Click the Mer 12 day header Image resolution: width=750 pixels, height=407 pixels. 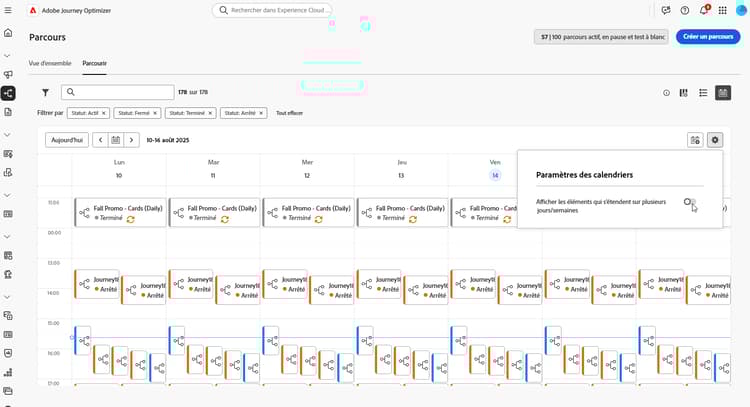pos(307,169)
